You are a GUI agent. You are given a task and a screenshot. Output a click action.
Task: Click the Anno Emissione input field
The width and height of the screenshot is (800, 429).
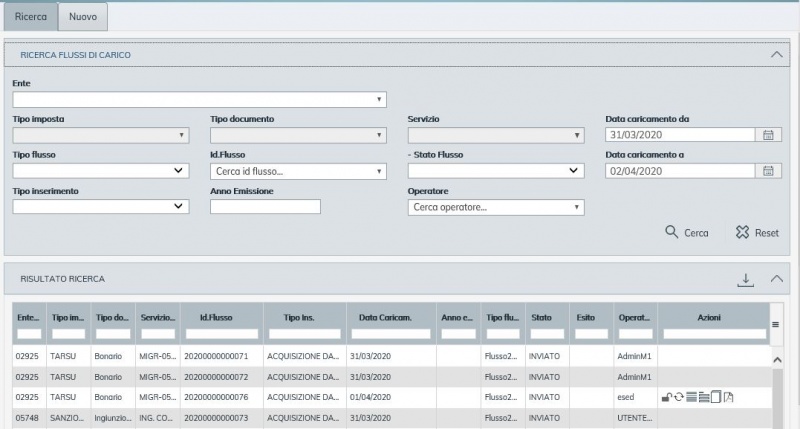click(x=265, y=207)
